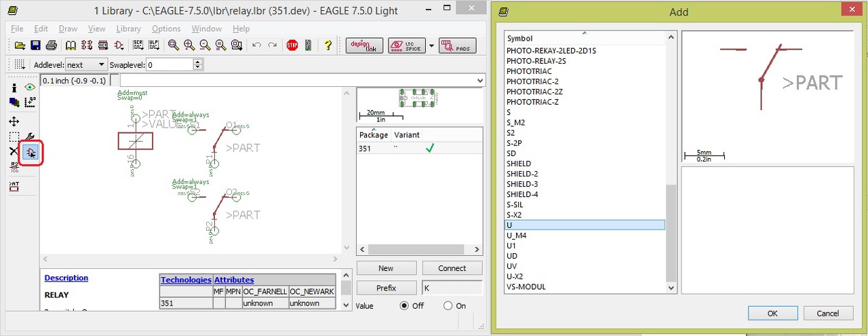868x336 pixels.
Task: Open the Library menu
Action: pos(128,29)
